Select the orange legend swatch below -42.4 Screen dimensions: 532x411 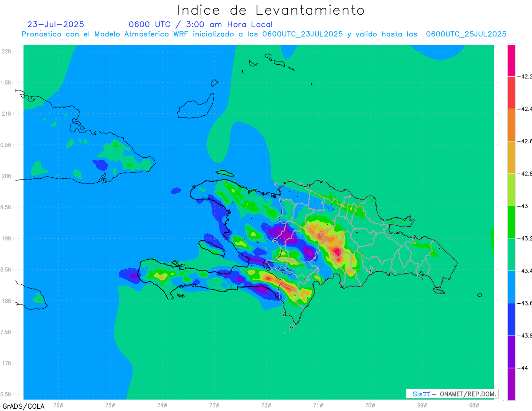point(511,125)
